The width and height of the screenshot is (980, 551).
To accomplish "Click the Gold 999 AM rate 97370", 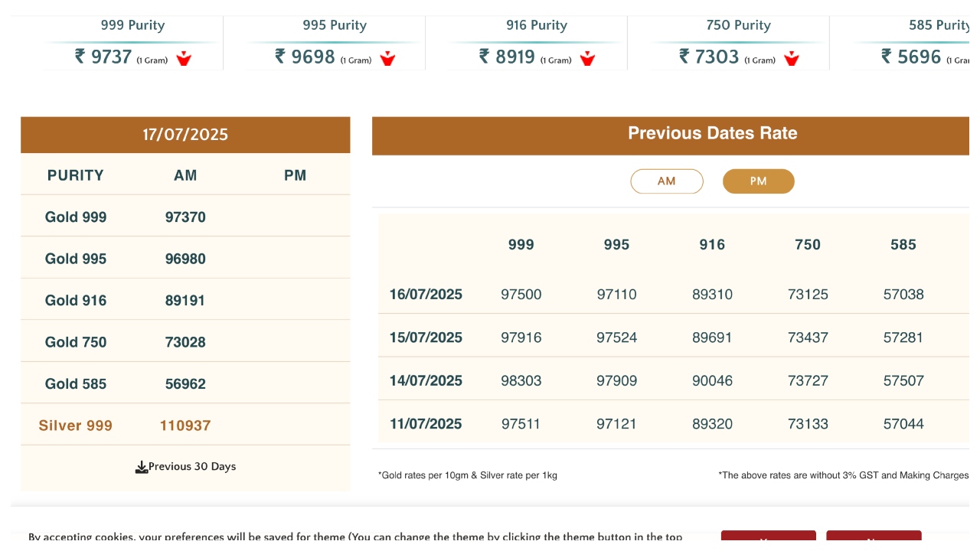I will (x=185, y=217).
